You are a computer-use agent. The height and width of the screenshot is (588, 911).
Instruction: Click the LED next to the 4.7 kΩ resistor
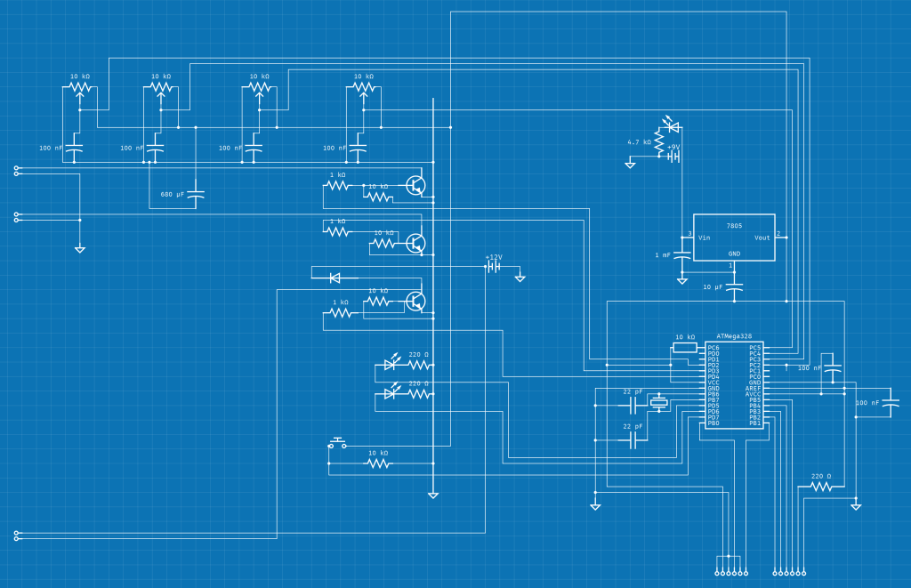pos(673,125)
